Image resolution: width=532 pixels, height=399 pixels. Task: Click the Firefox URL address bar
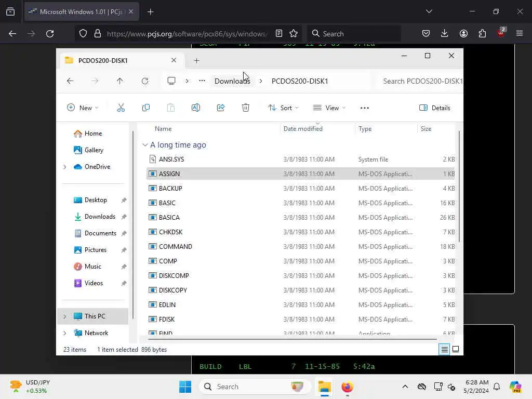tap(187, 34)
